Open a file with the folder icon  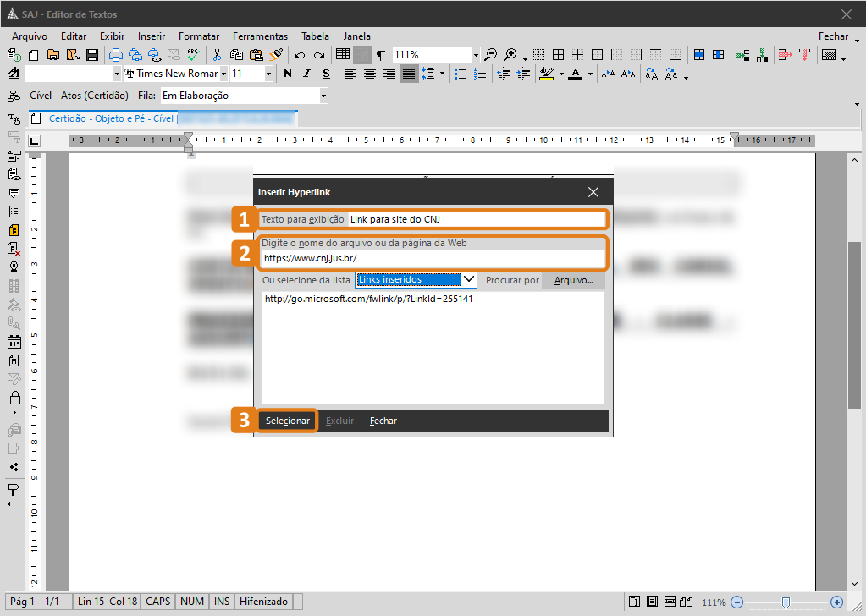53,55
